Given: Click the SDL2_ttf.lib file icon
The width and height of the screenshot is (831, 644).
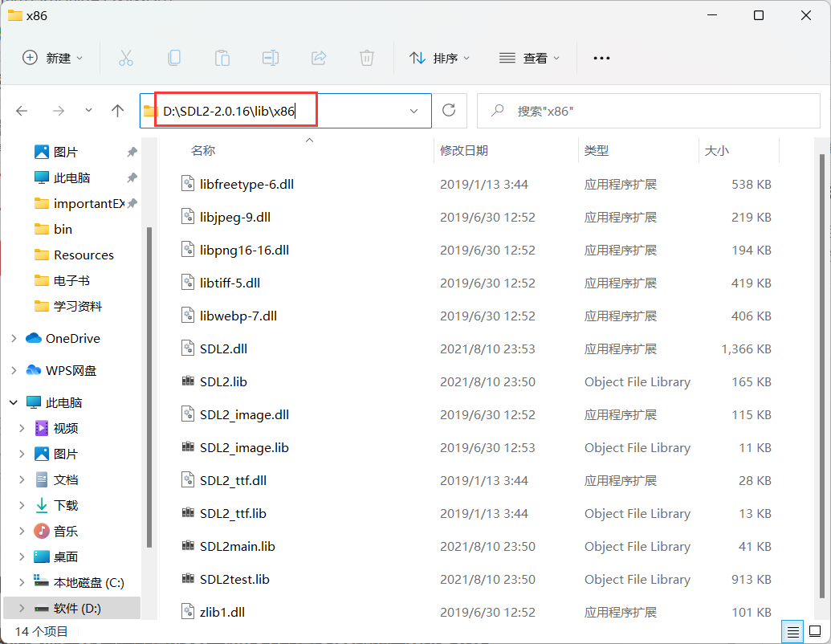Looking at the screenshot, I should [x=188, y=512].
